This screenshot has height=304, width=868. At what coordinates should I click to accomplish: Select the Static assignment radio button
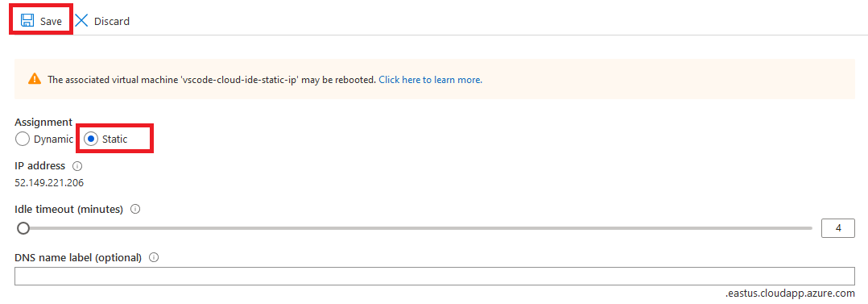91,139
